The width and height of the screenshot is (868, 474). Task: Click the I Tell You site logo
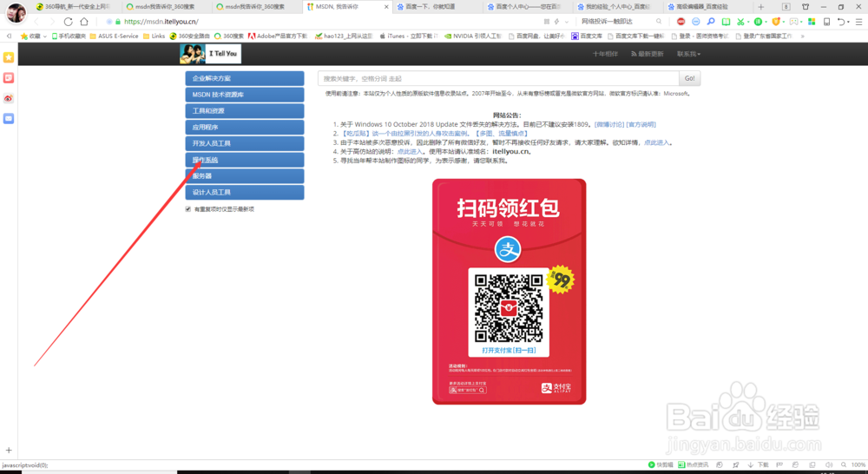210,54
